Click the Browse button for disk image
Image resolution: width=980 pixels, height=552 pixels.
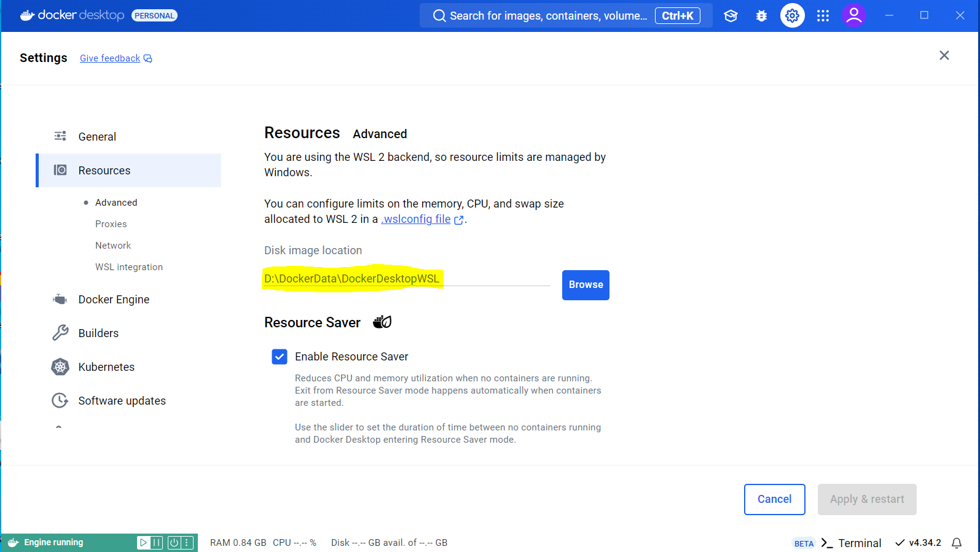[x=586, y=285]
